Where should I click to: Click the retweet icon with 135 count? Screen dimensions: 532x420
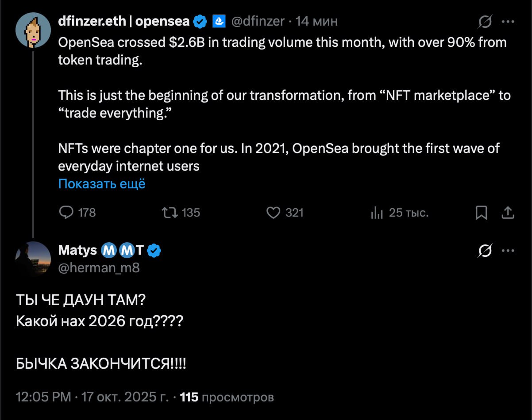[170, 213]
